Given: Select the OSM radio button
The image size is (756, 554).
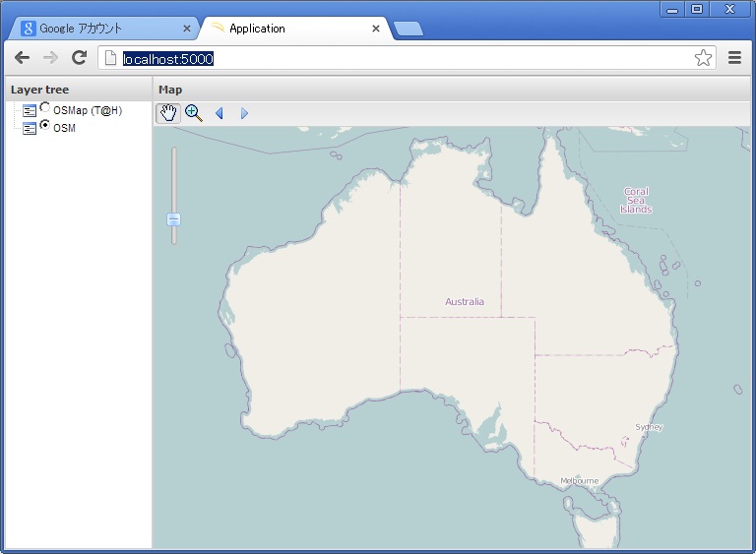Looking at the screenshot, I should tap(45, 125).
